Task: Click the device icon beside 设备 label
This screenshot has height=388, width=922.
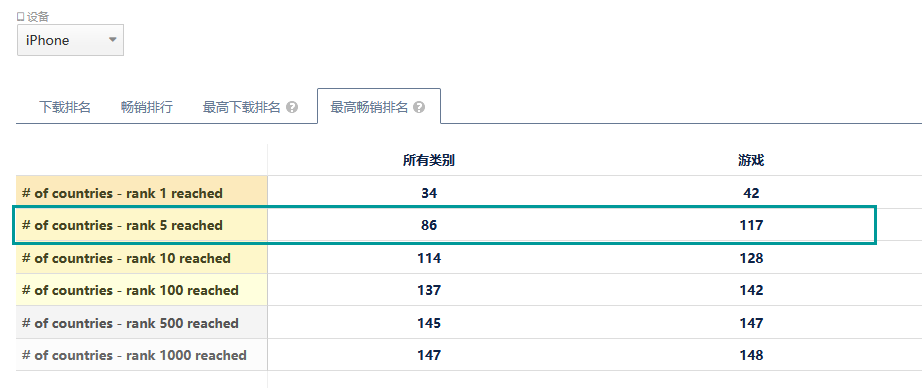Action: pyautogui.click(x=21, y=17)
